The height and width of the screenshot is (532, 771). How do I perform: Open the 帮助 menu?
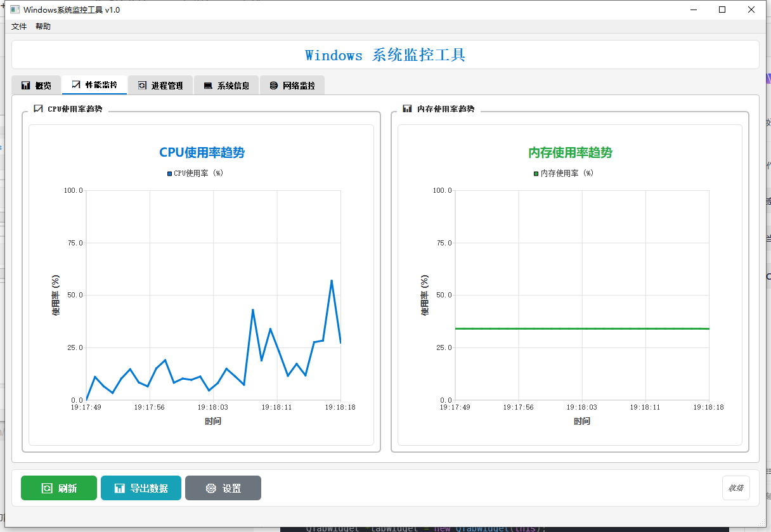(x=43, y=27)
